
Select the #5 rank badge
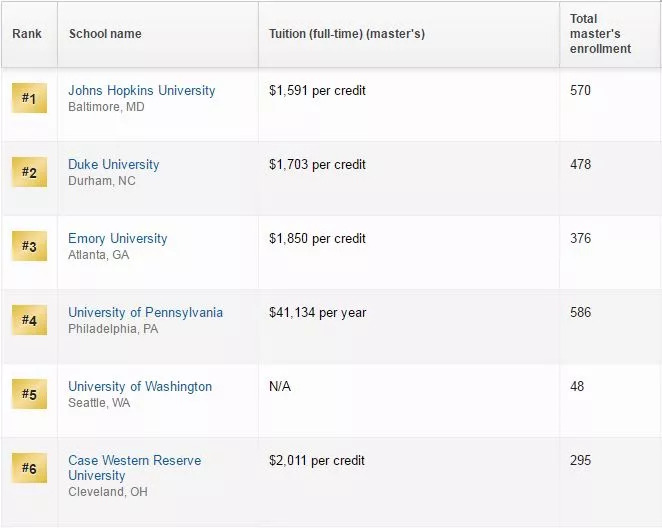point(29,394)
